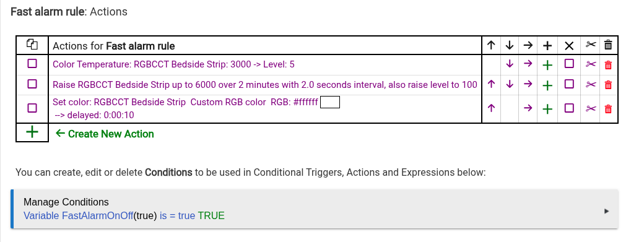Screen dimensions: 644x242
Task: Click the white RGB color swatch
Action: point(330,102)
